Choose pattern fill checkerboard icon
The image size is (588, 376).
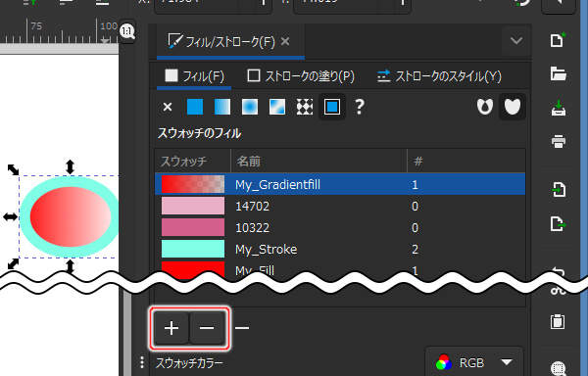(305, 107)
